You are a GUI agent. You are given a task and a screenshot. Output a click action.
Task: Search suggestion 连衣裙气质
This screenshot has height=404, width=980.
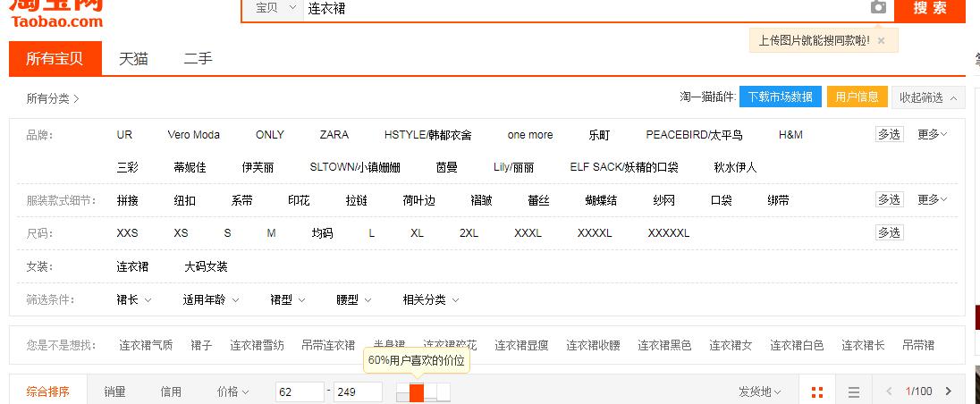[146, 345]
